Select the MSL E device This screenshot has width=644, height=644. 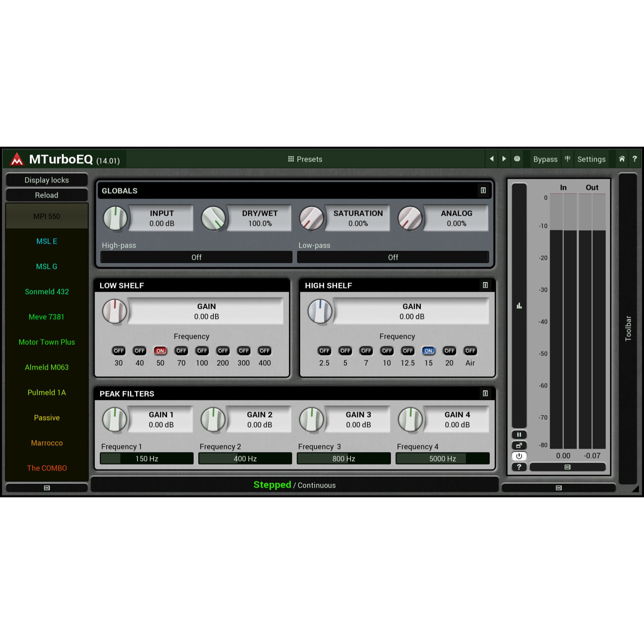click(x=47, y=241)
